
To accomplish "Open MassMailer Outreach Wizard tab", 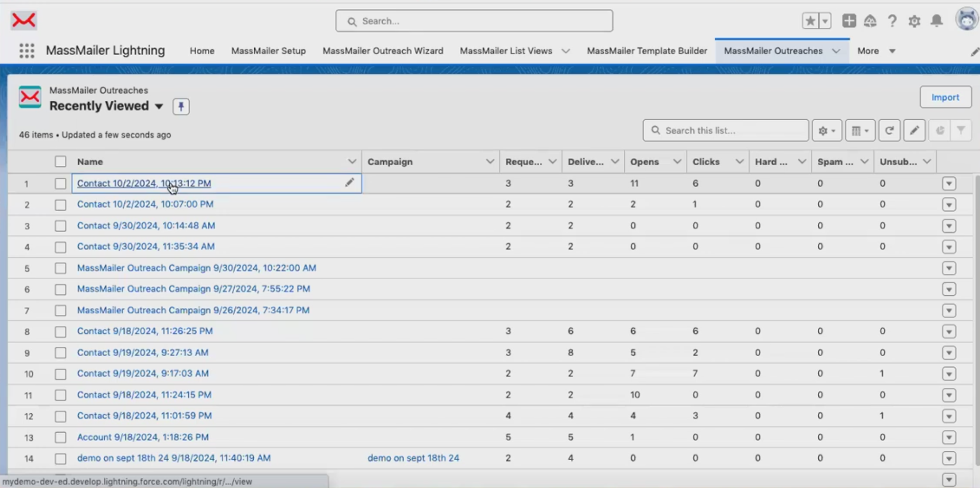I will click(x=383, y=51).
